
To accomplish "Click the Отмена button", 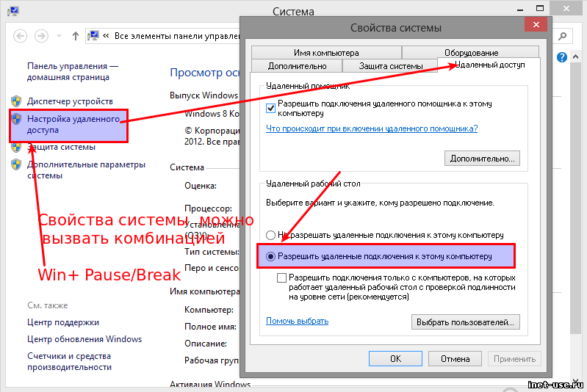I will (455, 359).
